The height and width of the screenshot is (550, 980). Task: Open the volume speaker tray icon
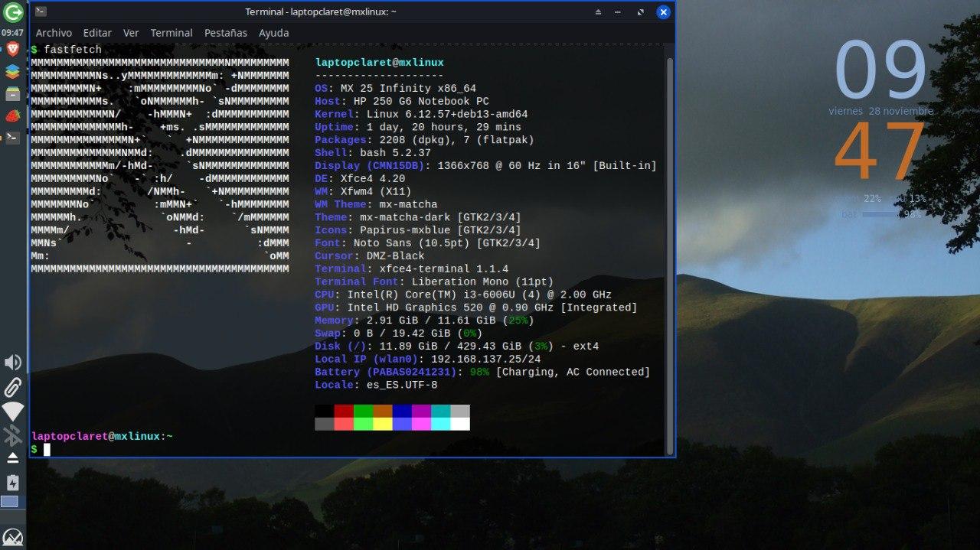coord(13,363)
